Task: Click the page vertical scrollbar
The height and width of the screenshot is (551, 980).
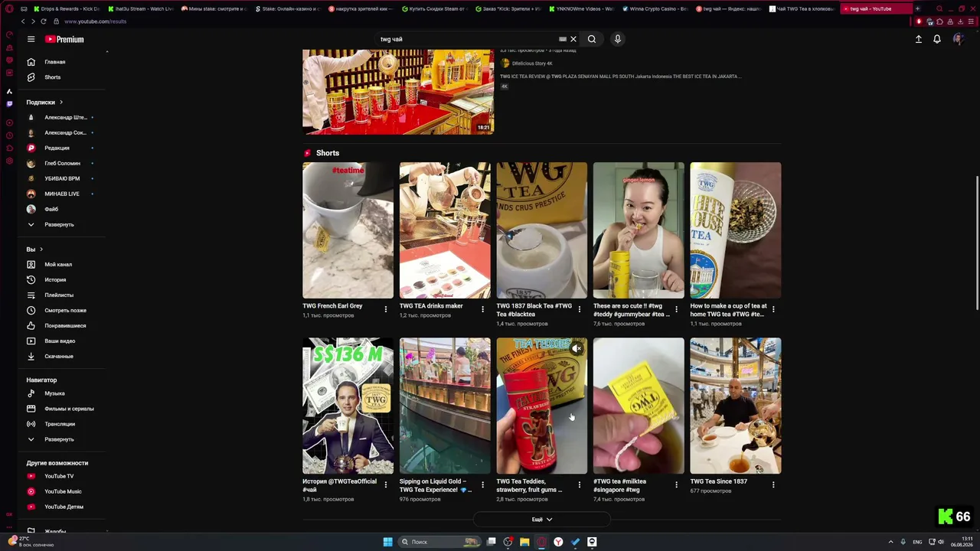Action: point(976,243)
